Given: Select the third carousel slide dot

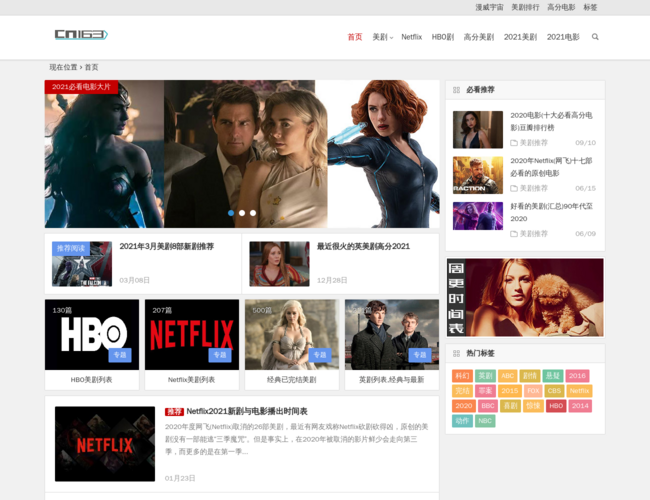Looking at the screenshot, I should tap(253, 213).
